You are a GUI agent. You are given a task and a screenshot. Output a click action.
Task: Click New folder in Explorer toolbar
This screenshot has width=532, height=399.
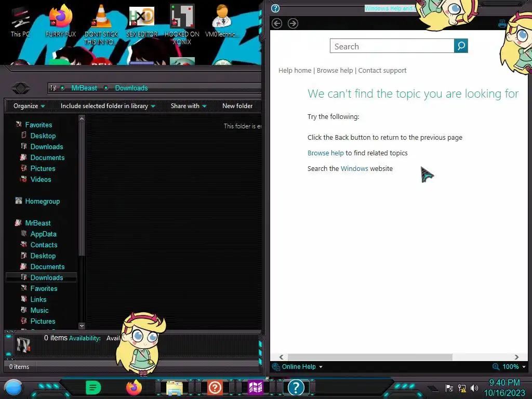tap(237, 106)
